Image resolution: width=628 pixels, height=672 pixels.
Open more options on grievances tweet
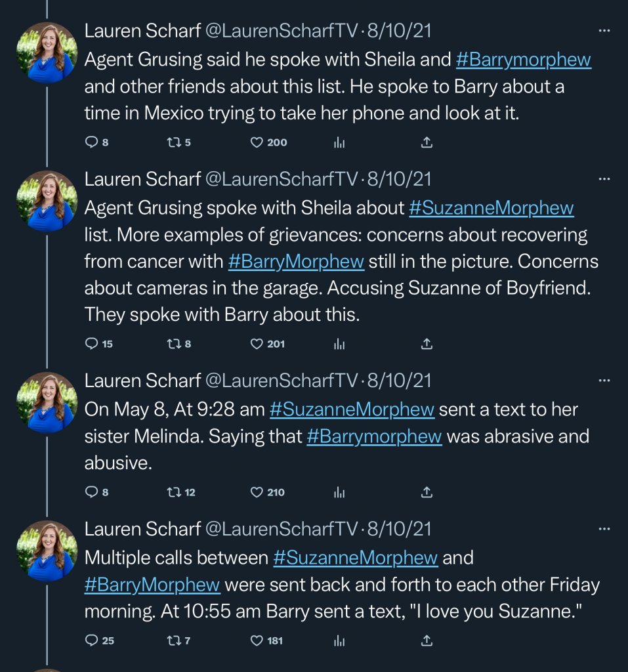(x=605, y=178)
